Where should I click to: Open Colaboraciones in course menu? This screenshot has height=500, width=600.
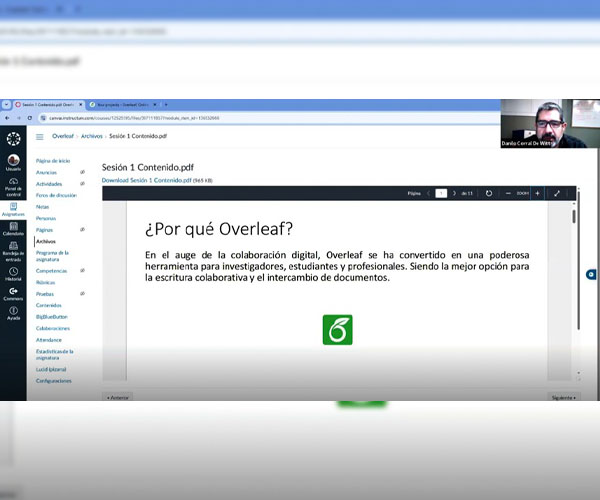pos(53,328)
